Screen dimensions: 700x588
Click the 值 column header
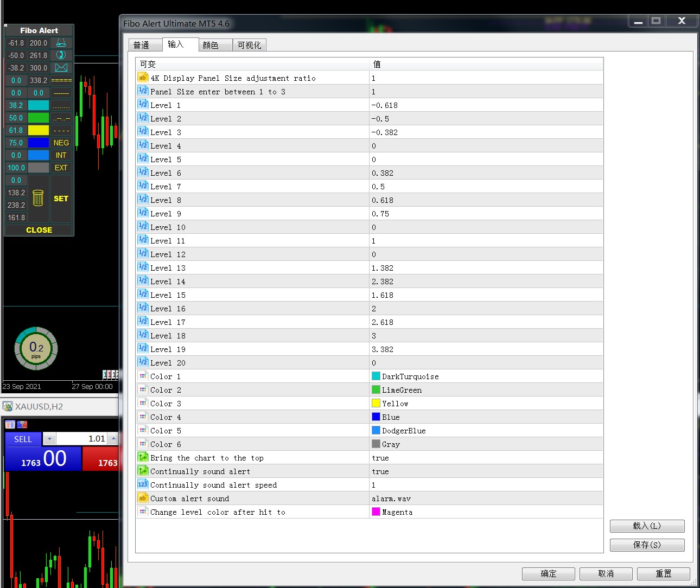pyautogui.click(x=486, y=64)
